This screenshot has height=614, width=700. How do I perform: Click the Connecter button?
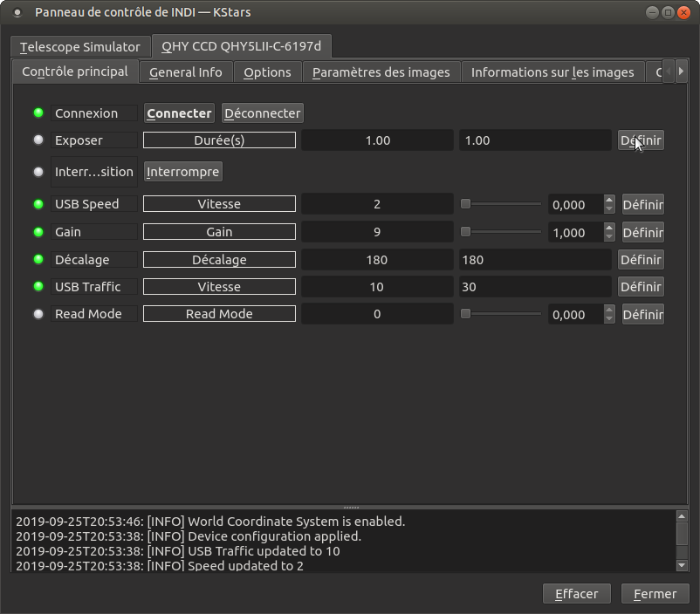point(179,113)
